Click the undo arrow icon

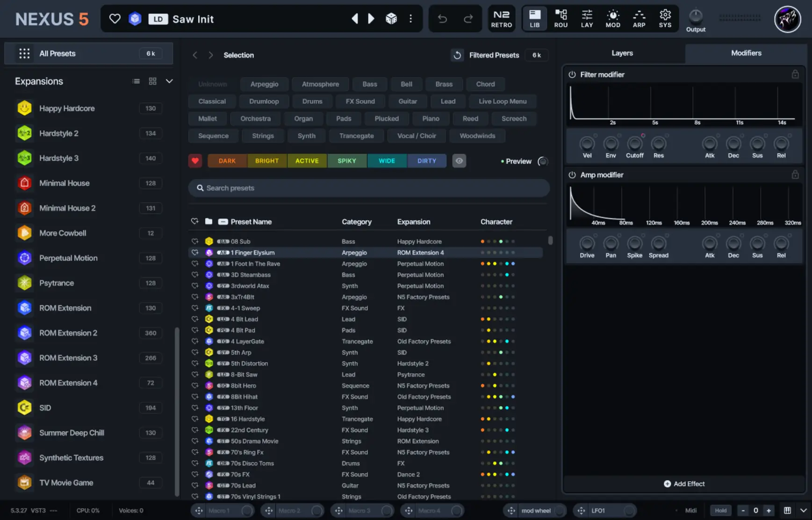[443, 19]
